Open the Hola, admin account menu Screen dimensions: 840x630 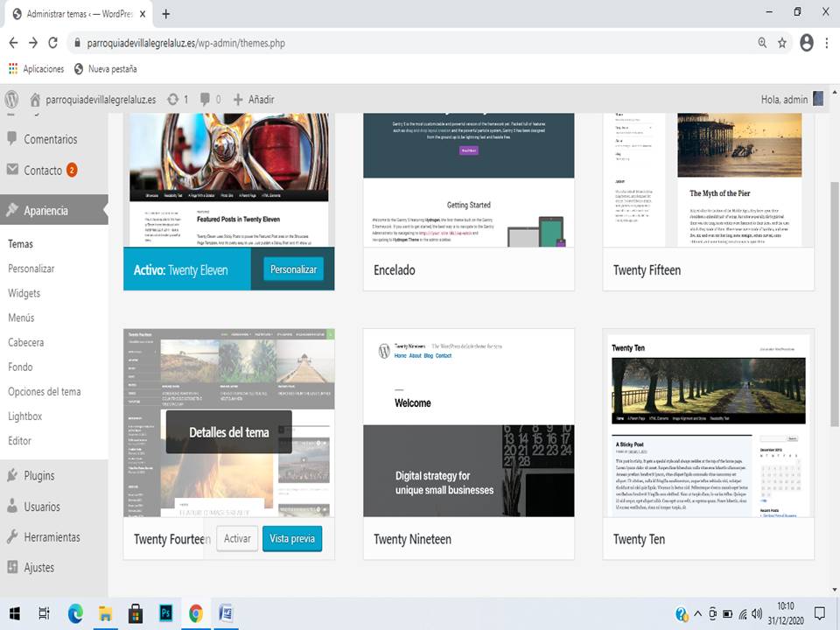(792, 99)
